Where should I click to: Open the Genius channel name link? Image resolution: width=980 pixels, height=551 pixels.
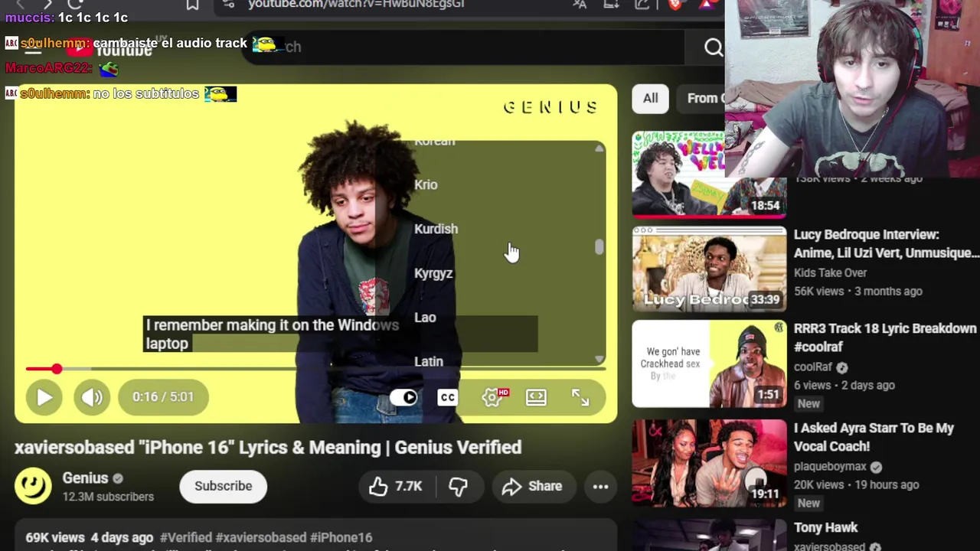tap(85, 478)
